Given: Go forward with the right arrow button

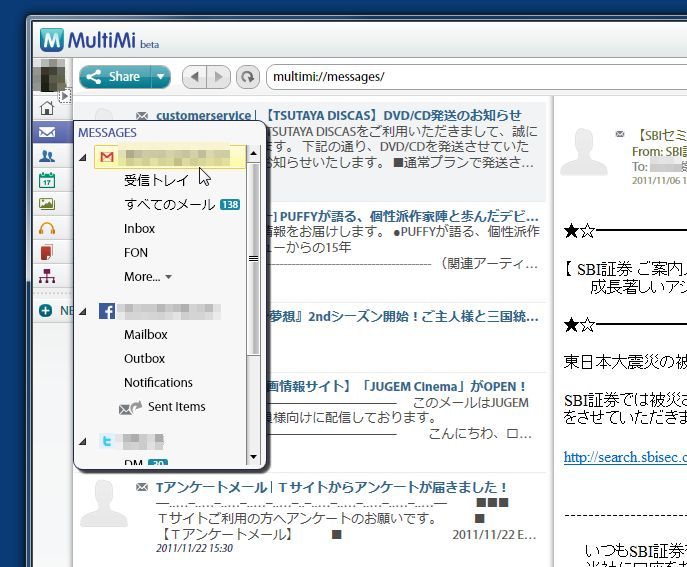Looking at the screenshot, I should click(218, 77).
